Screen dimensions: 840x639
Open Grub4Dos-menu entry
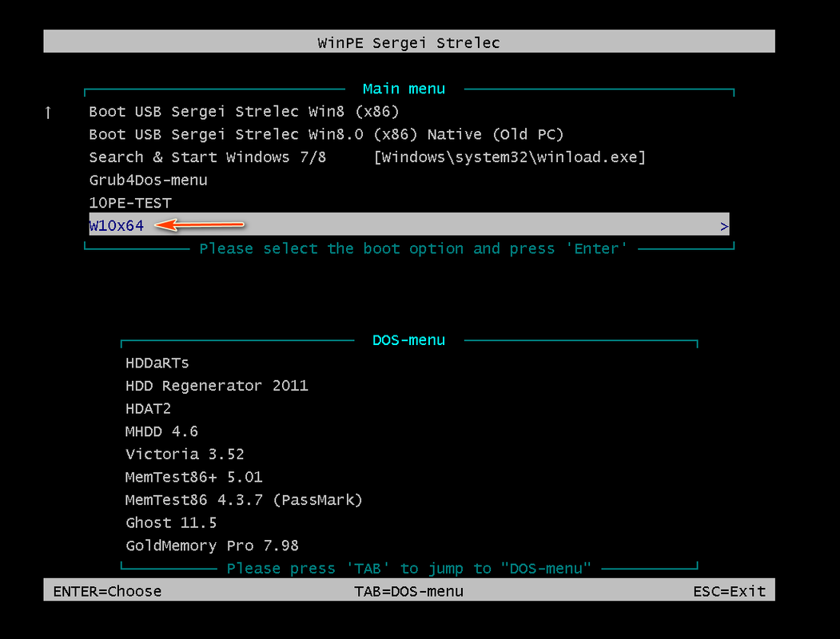[148, 181]
